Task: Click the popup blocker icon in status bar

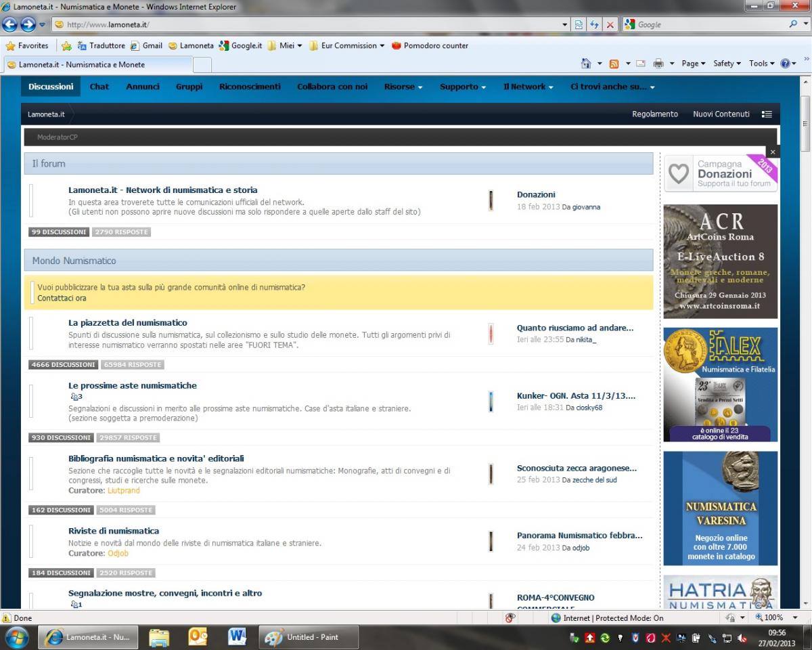Action: click(x=510, y=617)
